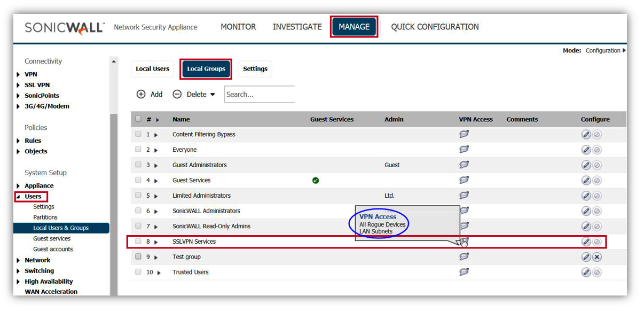Switch to the Settings tab
Screen dimensions: 644x311
[255, 69]
